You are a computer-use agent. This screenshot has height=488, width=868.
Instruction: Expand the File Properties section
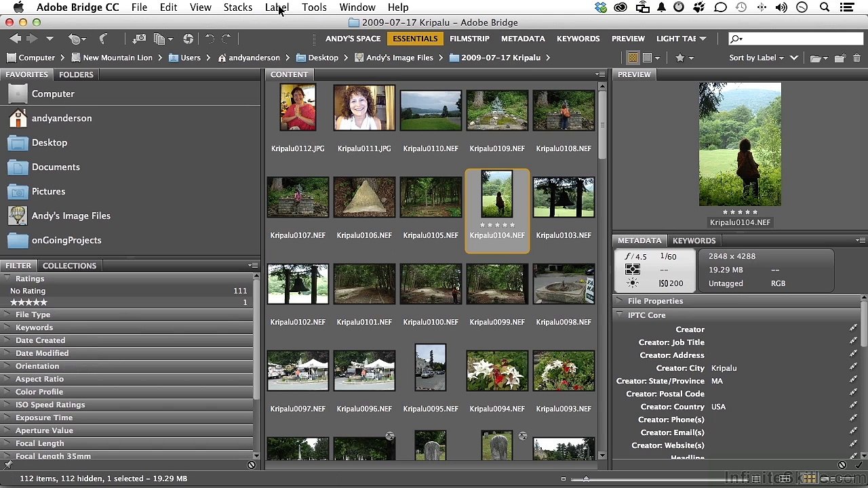pos(619,301)
